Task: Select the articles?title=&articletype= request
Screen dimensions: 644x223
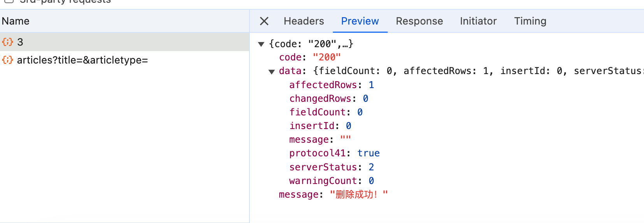Action: 82,60
